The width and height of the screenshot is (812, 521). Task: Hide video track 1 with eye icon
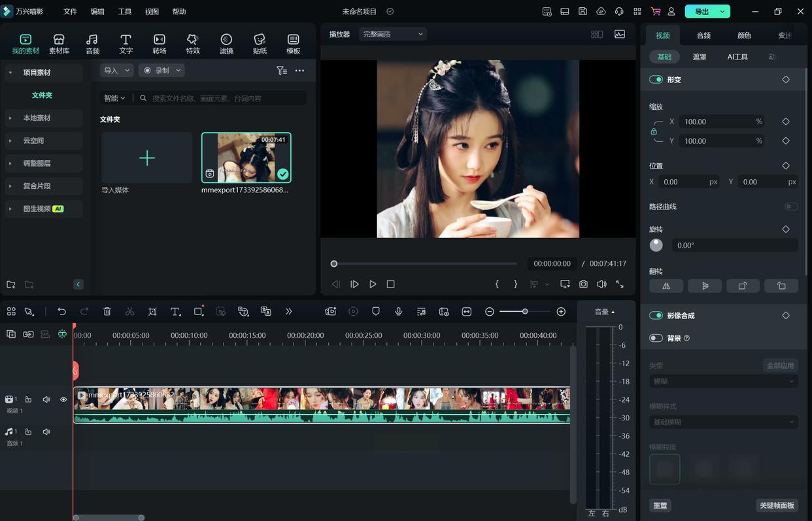click(63, 399)
